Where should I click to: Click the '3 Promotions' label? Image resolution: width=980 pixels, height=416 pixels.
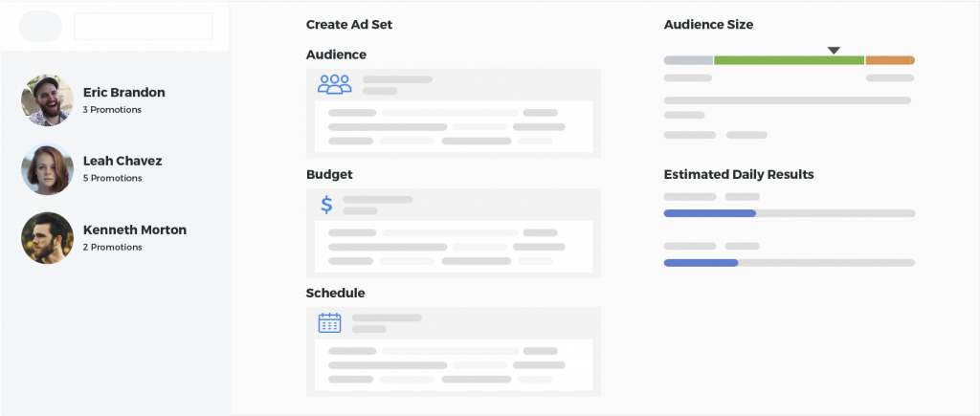(x=113, y=110)
